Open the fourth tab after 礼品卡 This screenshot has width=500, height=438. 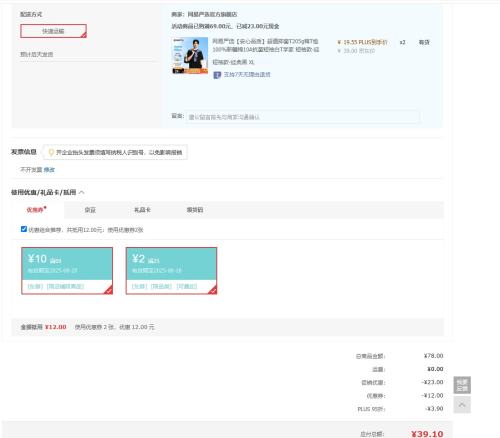(x=195, y=210)
